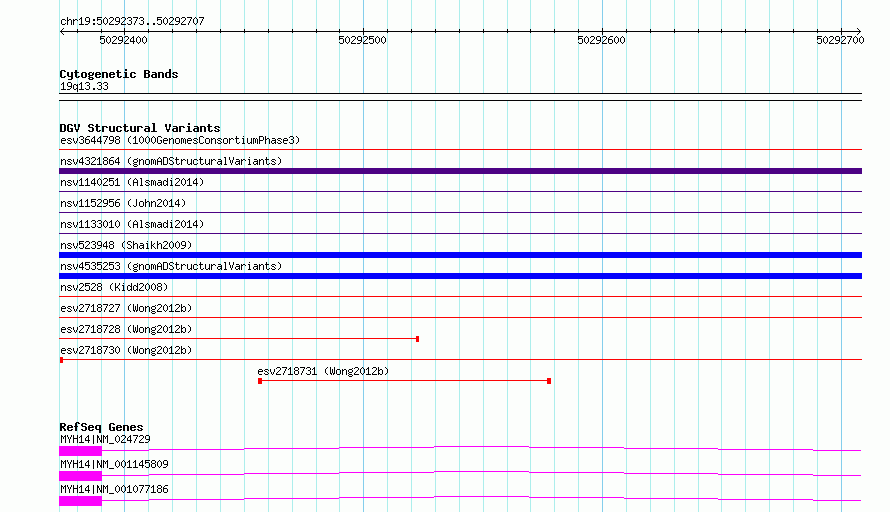
Task: Open variant nsv2528 (Kidd2008)
Action: pos(114,287)
